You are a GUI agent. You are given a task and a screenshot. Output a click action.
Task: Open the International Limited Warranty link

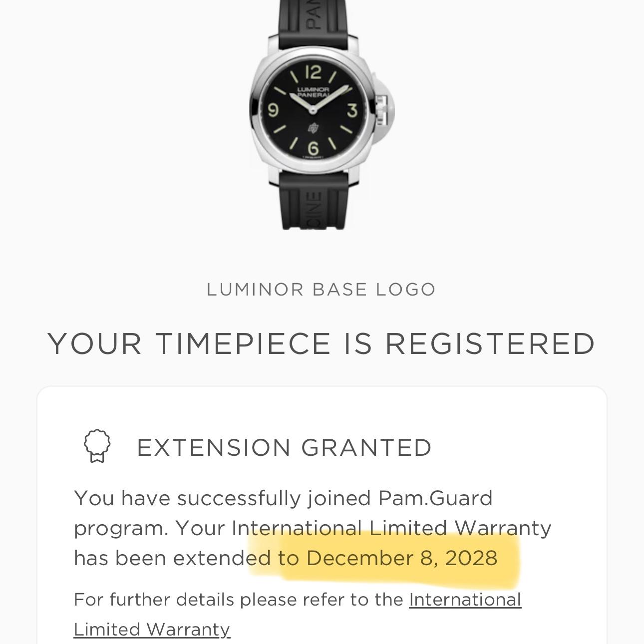click(x=464, y=601)
